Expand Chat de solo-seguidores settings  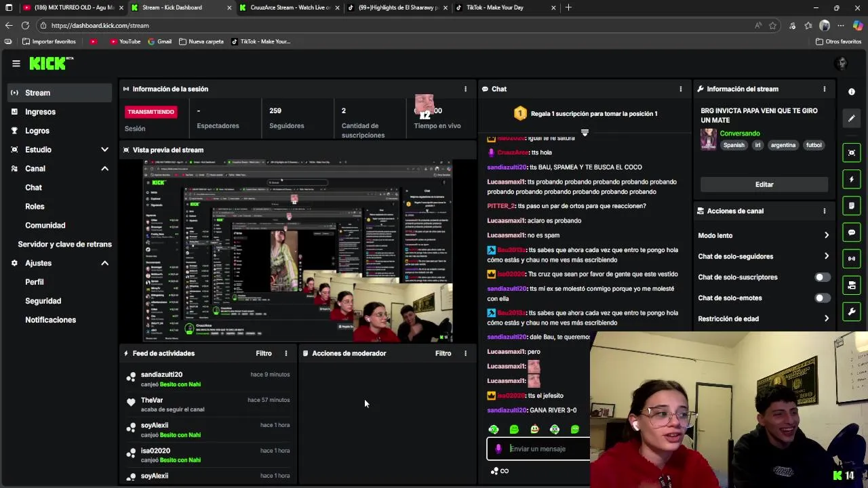tap(764, 256)
